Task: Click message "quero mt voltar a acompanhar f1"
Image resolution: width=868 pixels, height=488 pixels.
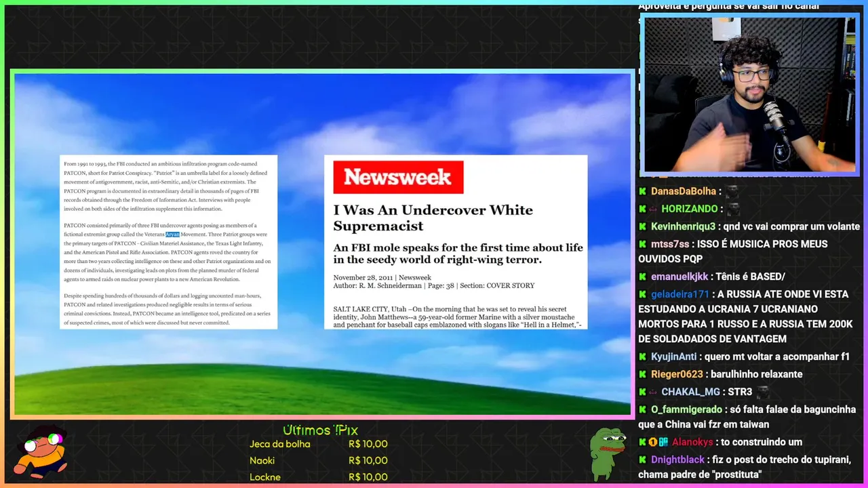Action: (x=777, y=357)
